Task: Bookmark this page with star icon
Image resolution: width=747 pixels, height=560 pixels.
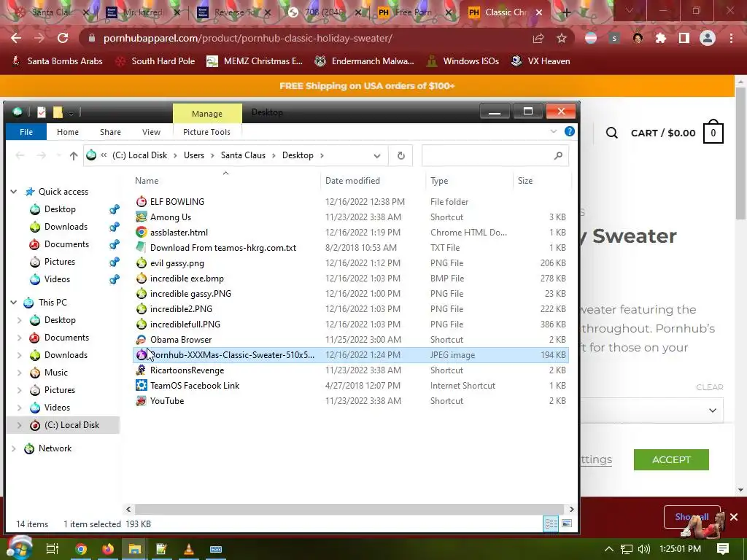Action: click(x=562, y=38)
